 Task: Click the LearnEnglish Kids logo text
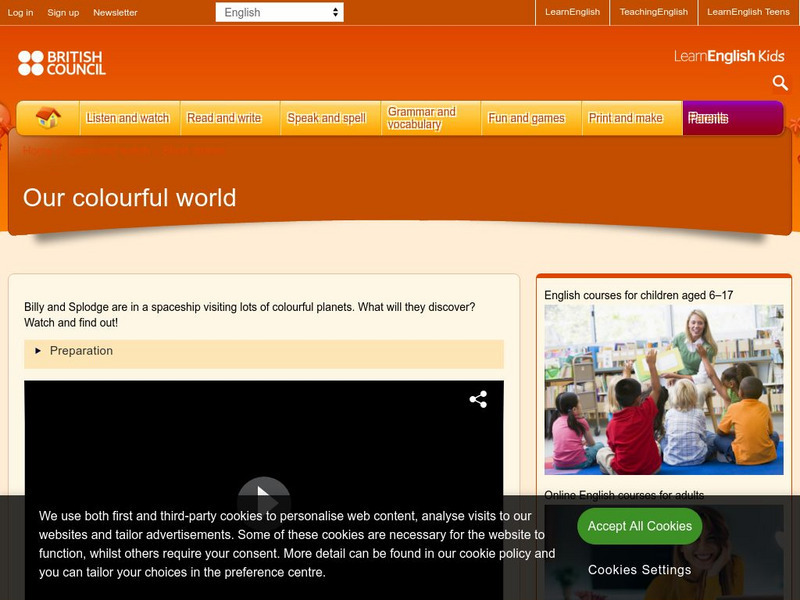point(729,56)
